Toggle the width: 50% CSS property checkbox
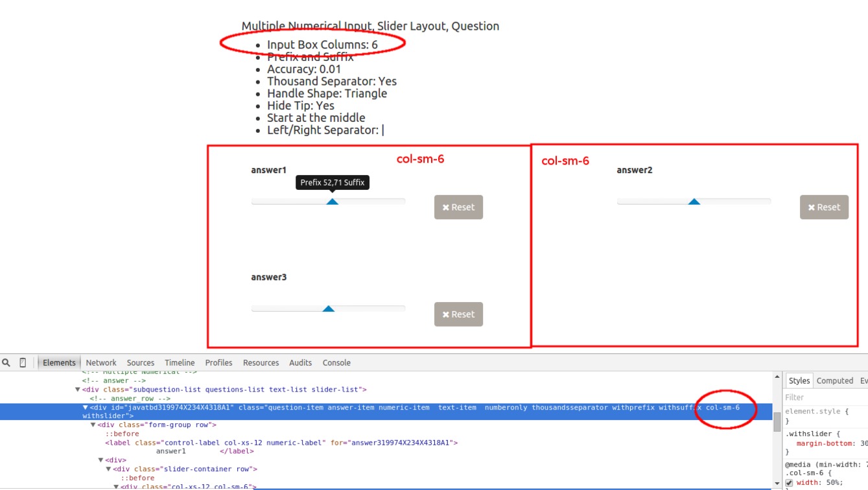868x490 pixels. (789, 483)
